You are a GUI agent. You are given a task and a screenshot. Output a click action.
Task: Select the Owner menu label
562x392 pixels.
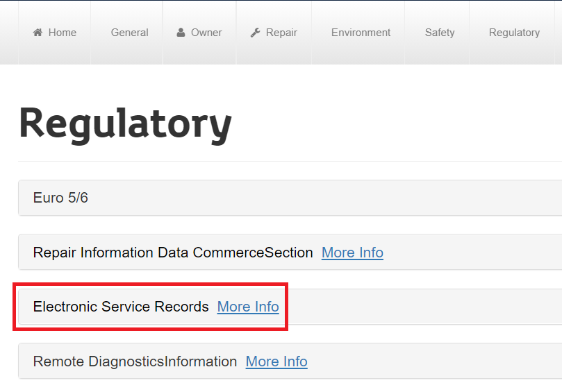pyautogui.click(x=206, y=33)
